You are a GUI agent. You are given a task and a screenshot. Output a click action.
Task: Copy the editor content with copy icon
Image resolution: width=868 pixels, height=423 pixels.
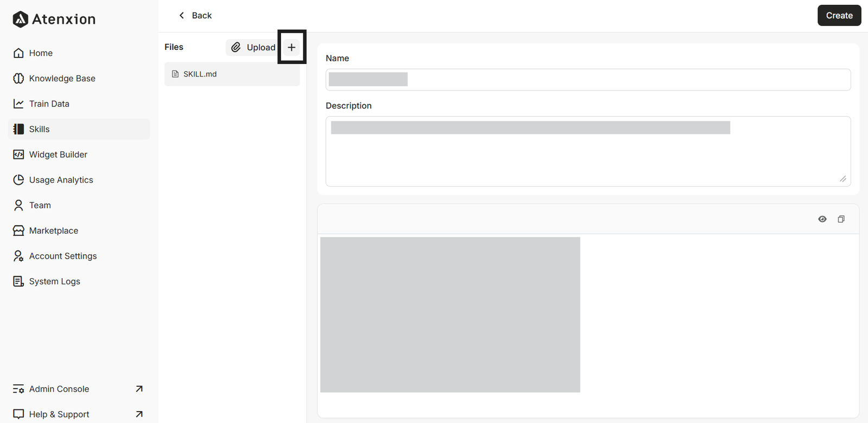(x=841, y=219)
